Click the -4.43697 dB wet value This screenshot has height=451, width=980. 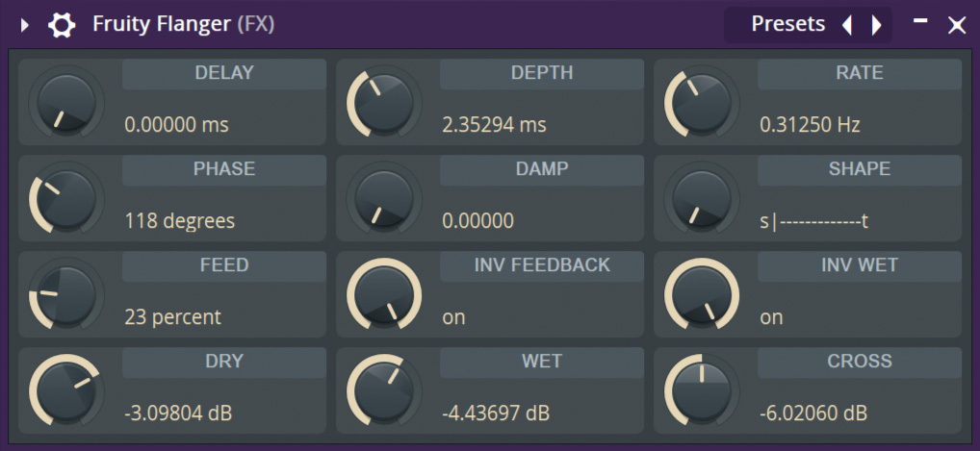pyautogui.click(x=496, y=413)
